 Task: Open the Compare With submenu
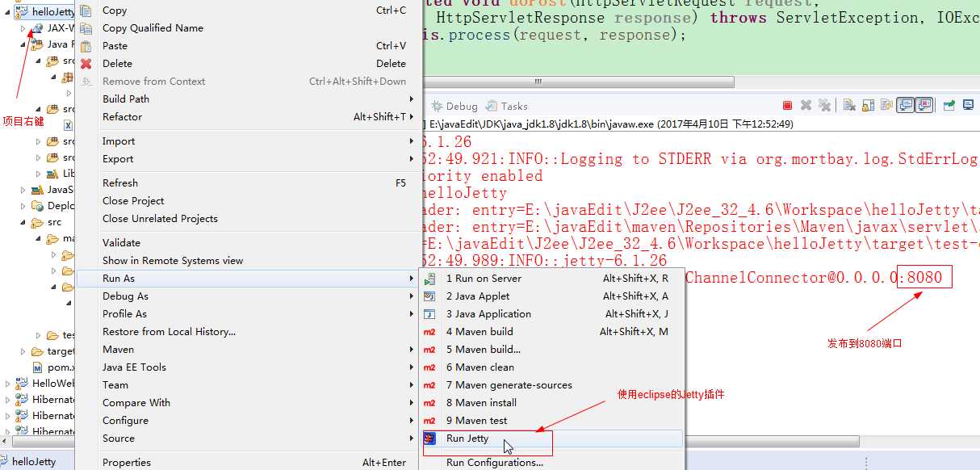248,403
